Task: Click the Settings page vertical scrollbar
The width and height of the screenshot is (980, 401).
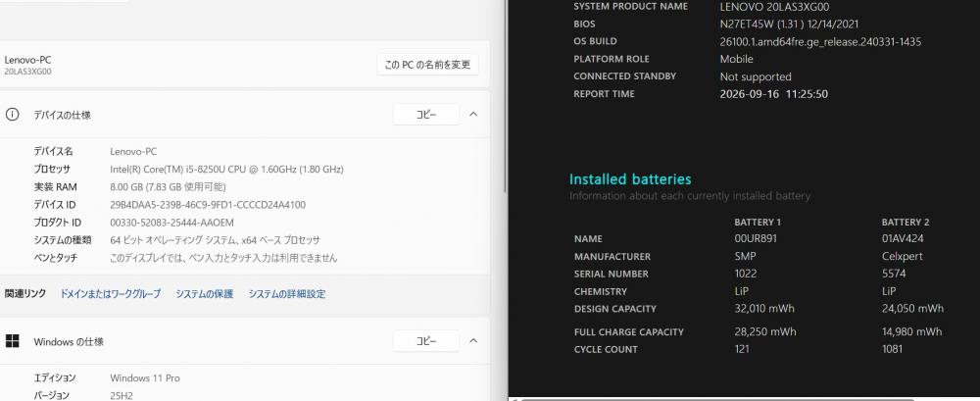Action: click(505, 94)
